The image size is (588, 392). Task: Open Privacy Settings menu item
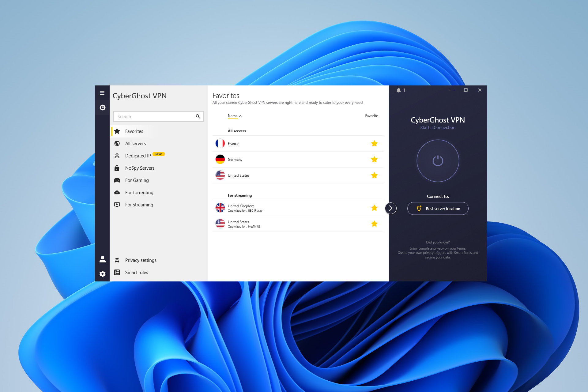click(141, 259)
